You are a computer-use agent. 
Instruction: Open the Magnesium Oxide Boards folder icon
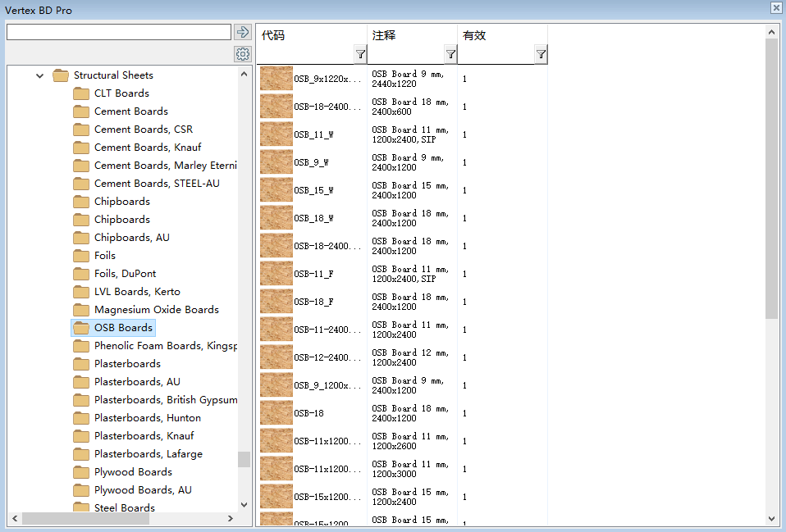pos(81,310)
